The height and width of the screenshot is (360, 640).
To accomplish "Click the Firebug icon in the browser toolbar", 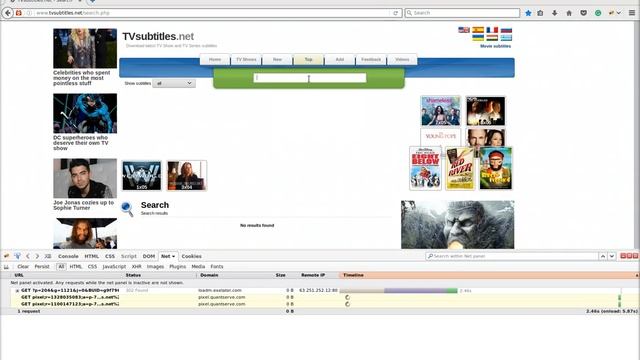I will (611, 13).
